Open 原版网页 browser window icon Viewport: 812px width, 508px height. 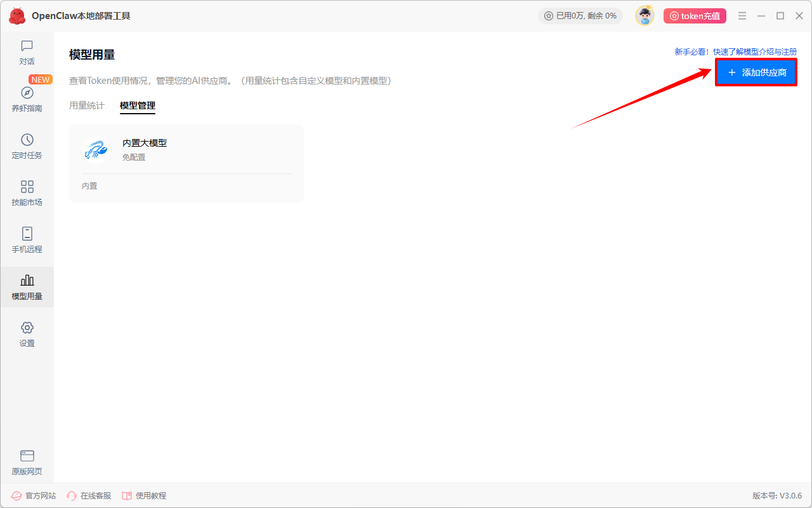pyautogui.click(x=27, y=456)
